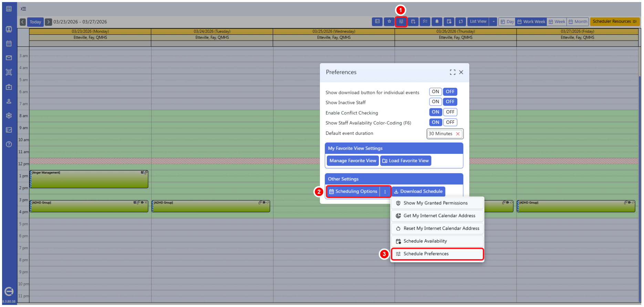Click the calendar availability toolbar icon
The image size is (644, 307).
[449, 22]
